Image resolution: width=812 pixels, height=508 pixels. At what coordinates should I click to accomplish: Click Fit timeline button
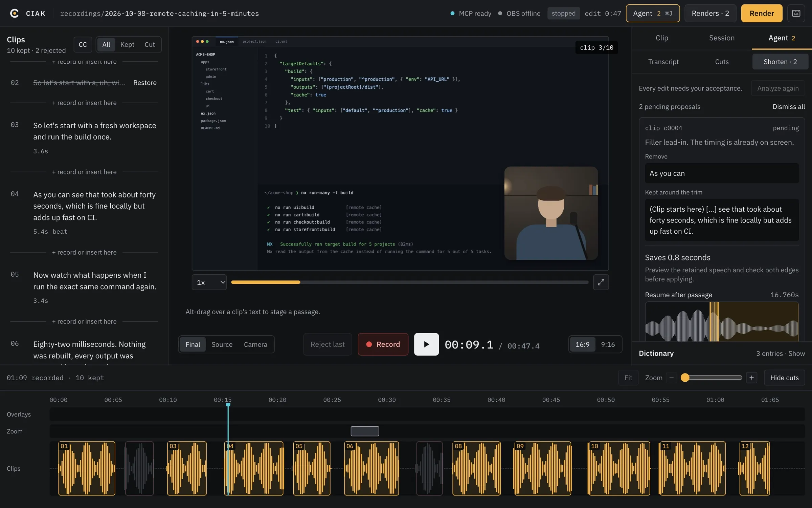click(628, 378)
